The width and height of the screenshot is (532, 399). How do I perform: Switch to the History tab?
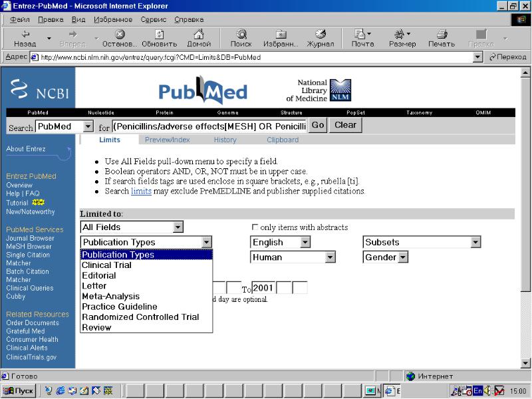(x=225, y=140)
